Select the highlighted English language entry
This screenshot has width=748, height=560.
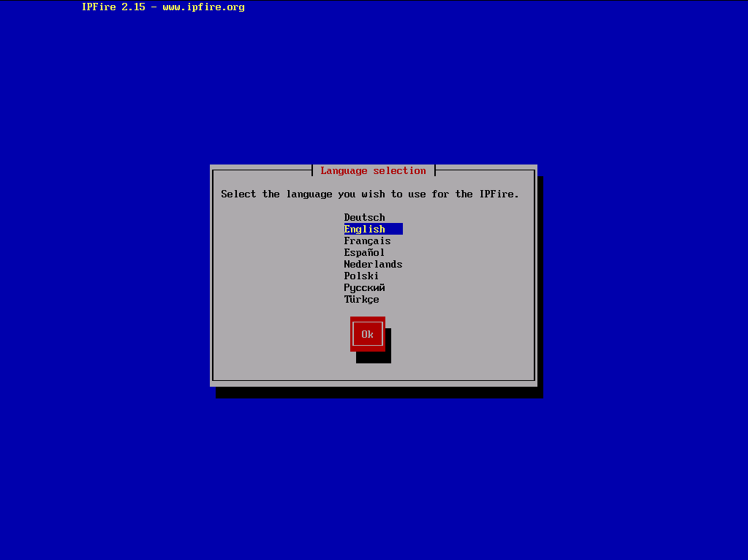[373, 229]
